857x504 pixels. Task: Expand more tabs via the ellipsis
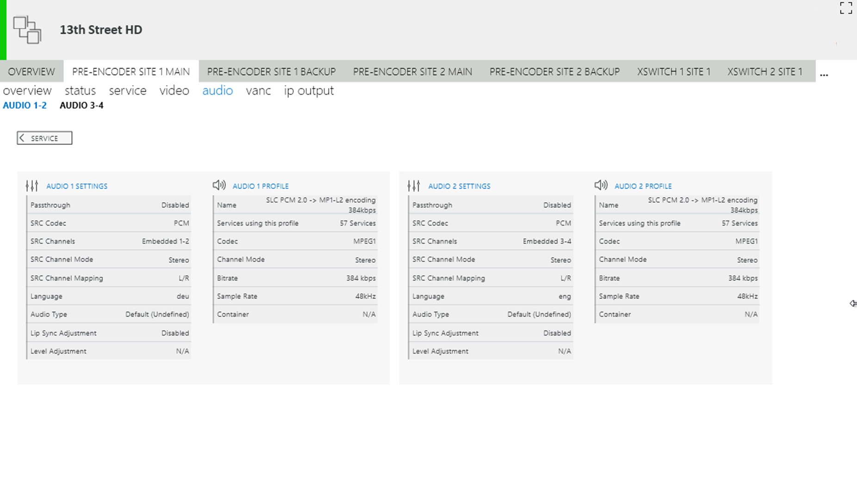click(824, 74)
